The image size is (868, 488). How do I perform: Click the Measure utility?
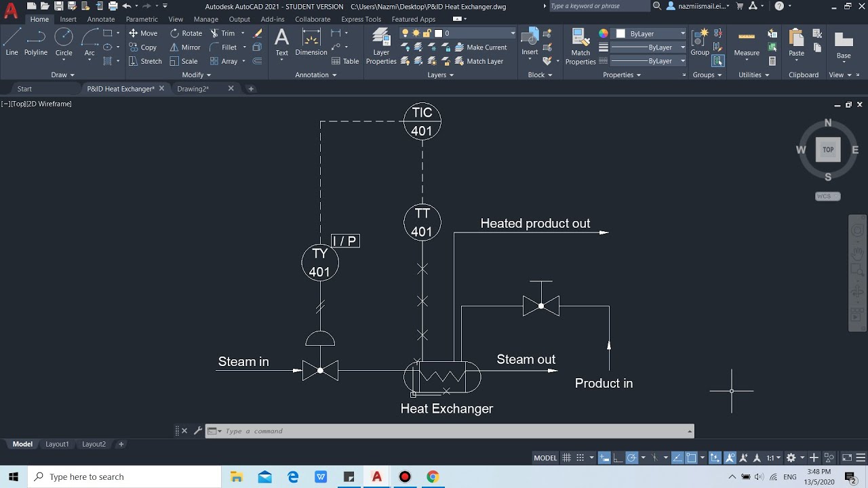pos(747,42)
